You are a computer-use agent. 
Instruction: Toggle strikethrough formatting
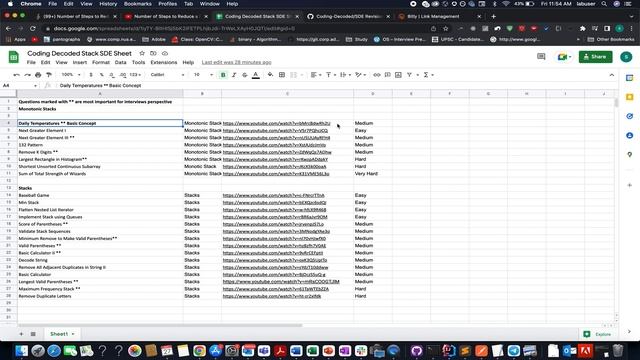(244, 75)
